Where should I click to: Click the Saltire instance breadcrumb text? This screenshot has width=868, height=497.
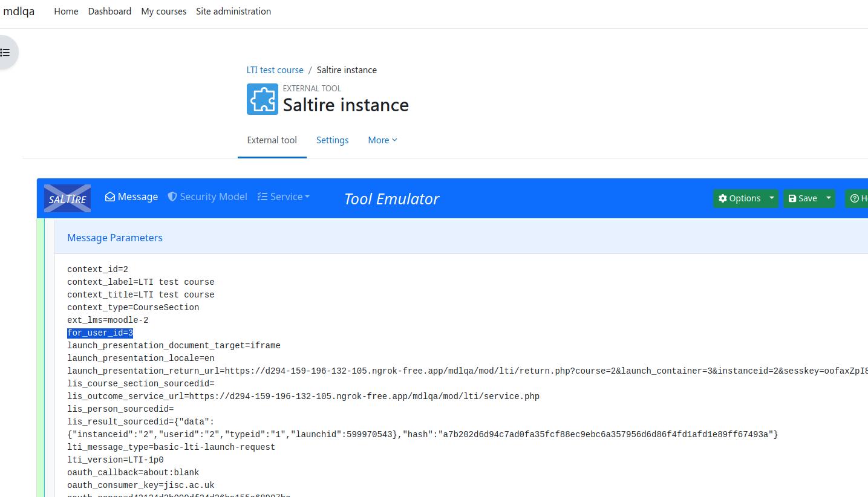tap(347, 70)
